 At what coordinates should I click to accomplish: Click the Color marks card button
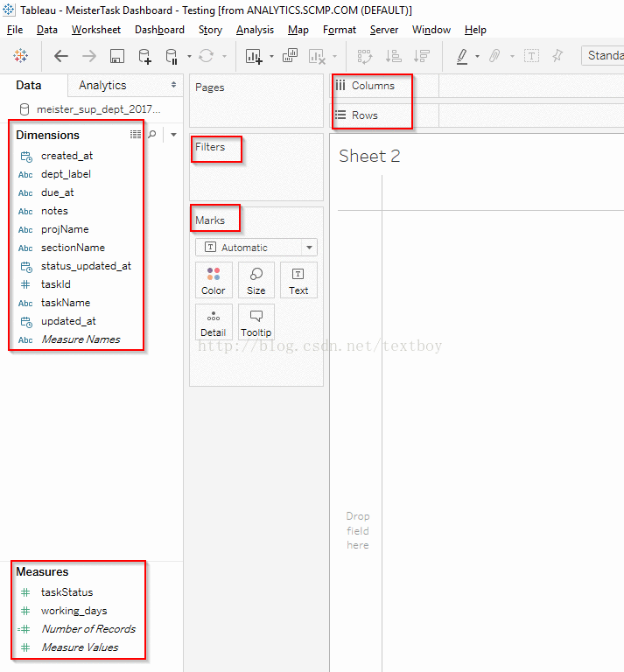tap(213, 280)
